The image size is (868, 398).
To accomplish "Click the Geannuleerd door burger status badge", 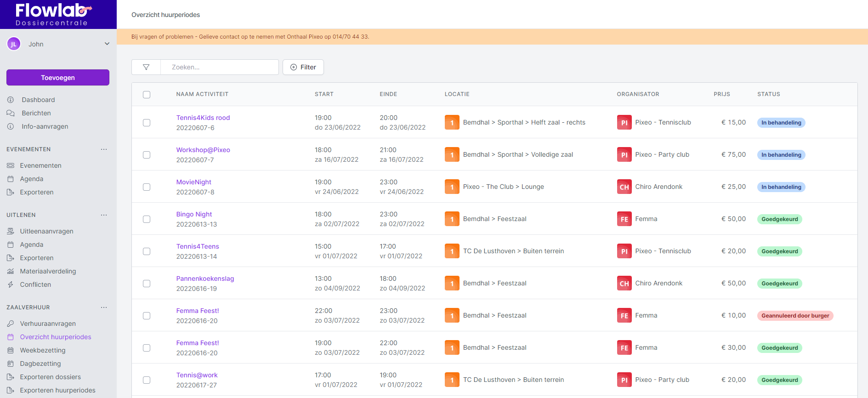I will (x=795, y=316).
